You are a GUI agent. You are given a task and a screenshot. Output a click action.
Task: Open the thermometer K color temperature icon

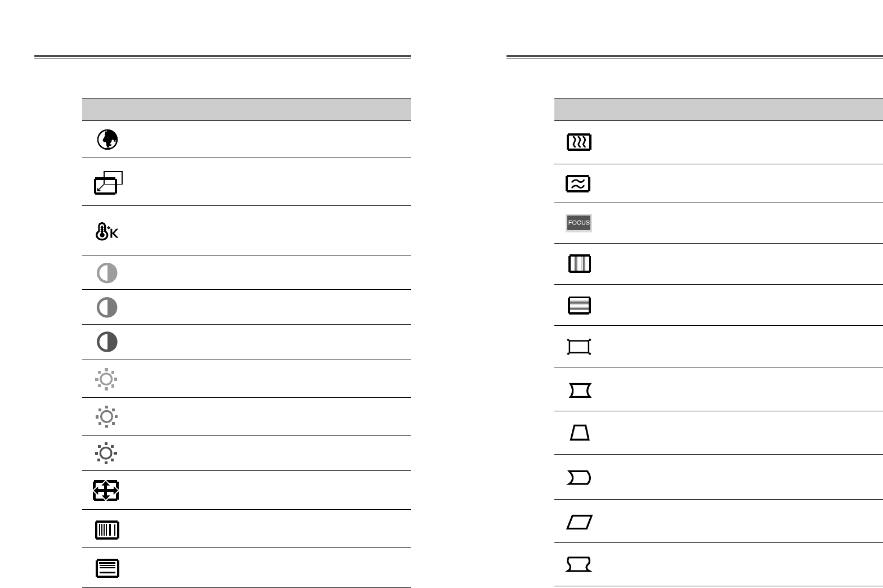(106, 232)
